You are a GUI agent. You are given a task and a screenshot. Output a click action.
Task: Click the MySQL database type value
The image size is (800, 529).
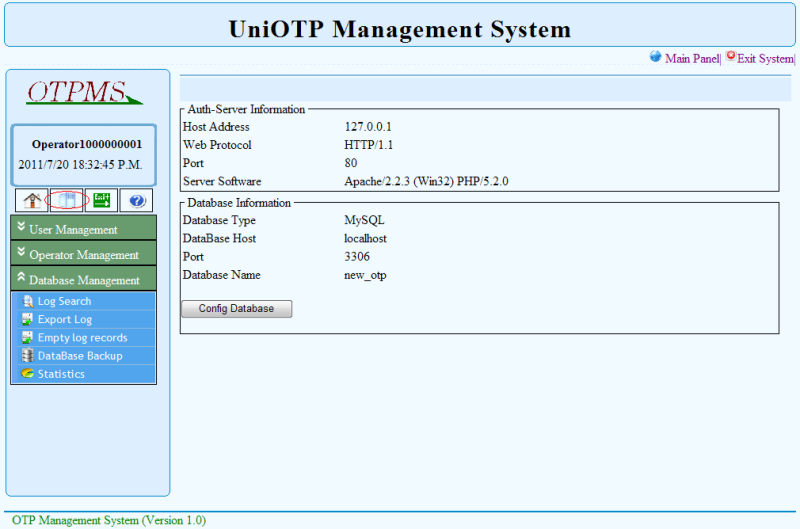(364, 220)
